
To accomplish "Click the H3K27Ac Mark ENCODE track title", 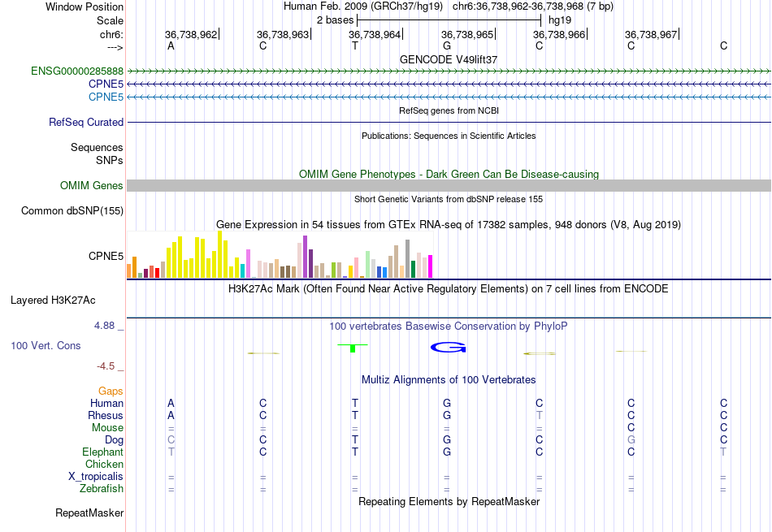I will [x=449, y=289].
